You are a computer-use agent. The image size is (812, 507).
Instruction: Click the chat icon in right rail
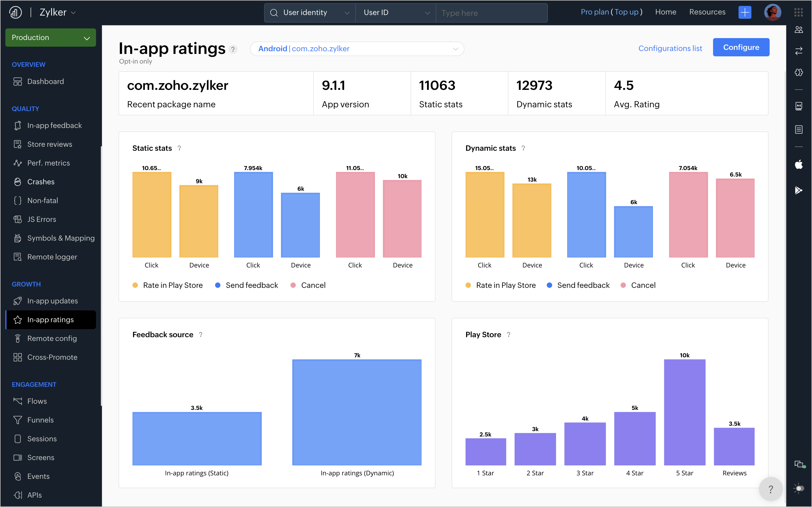tap(800, 464)
